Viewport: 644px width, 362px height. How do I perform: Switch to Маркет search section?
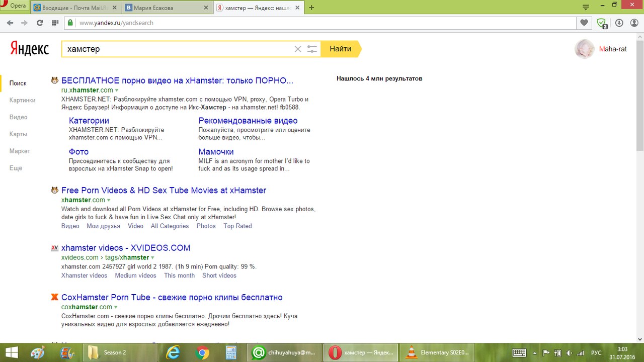pyautogui.click(x=20, y=151)
